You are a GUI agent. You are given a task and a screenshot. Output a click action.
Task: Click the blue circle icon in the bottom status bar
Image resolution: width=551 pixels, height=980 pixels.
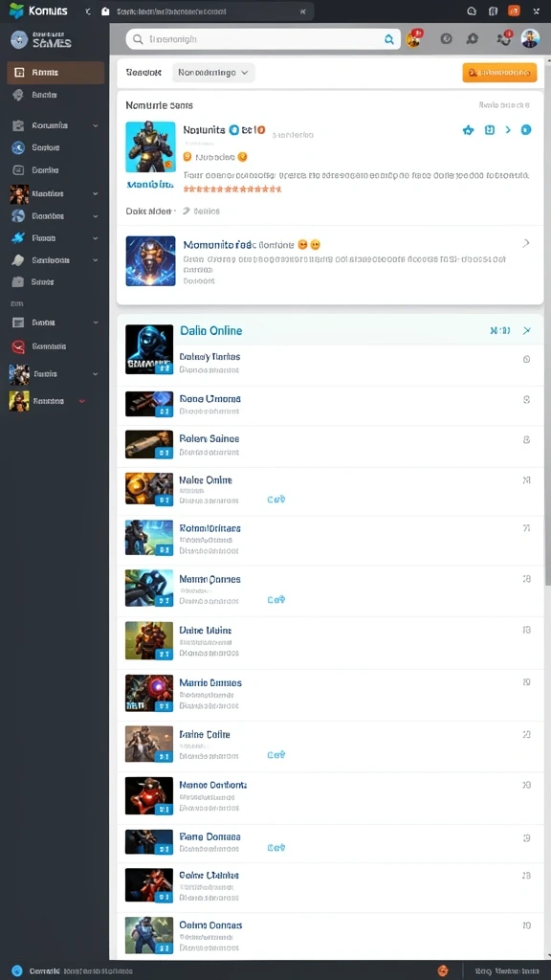point(17,970)
